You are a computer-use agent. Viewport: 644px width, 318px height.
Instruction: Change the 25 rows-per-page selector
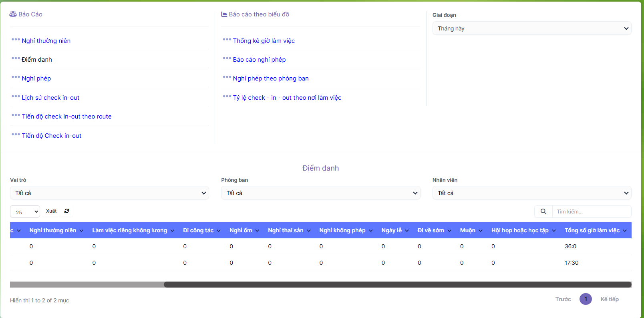(25, 212)
